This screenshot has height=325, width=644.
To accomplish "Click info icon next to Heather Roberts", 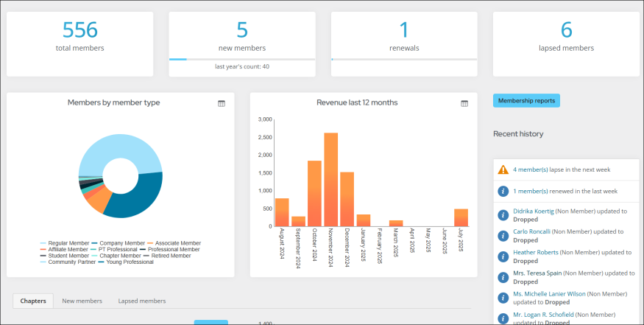I will pyautogui.click(x=503, y=256).
